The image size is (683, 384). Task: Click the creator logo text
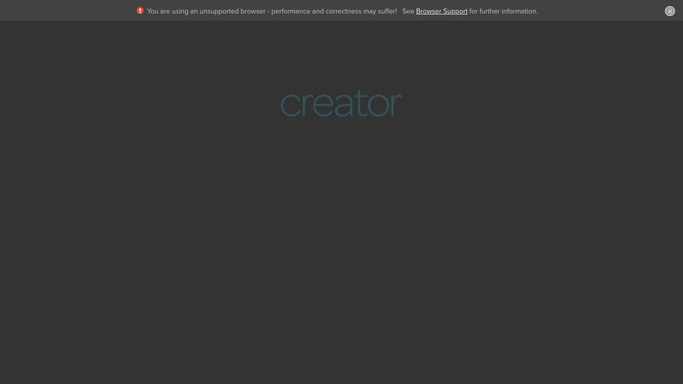(x=341, y=104)
